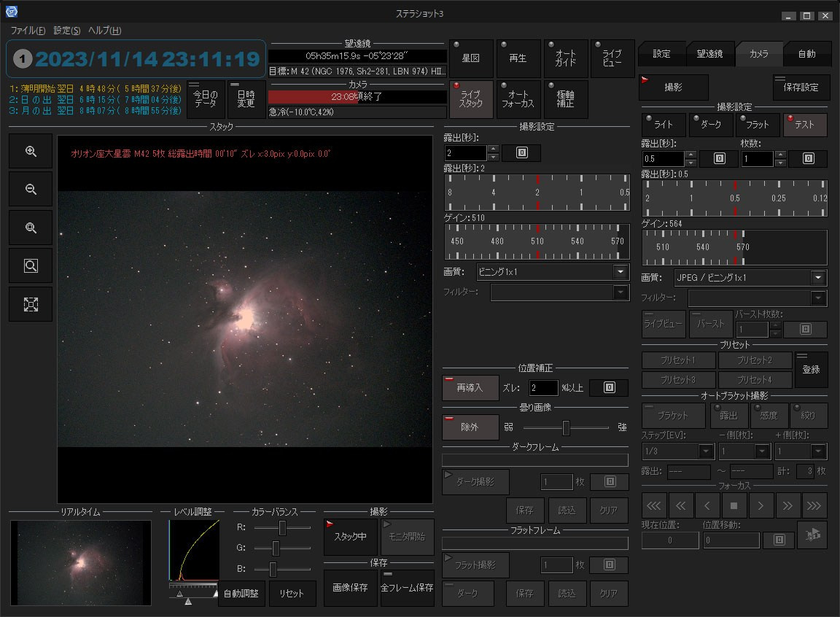The image size is (840, 617).
Task: Click the single right-arrow focus step button
Action: point(761,505)
